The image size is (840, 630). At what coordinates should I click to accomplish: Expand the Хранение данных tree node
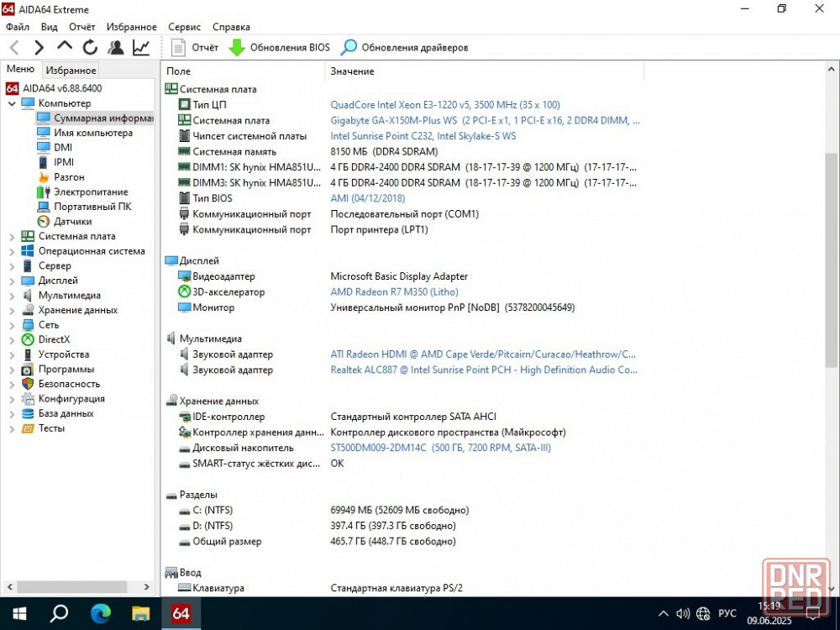(x=12, y=310)
